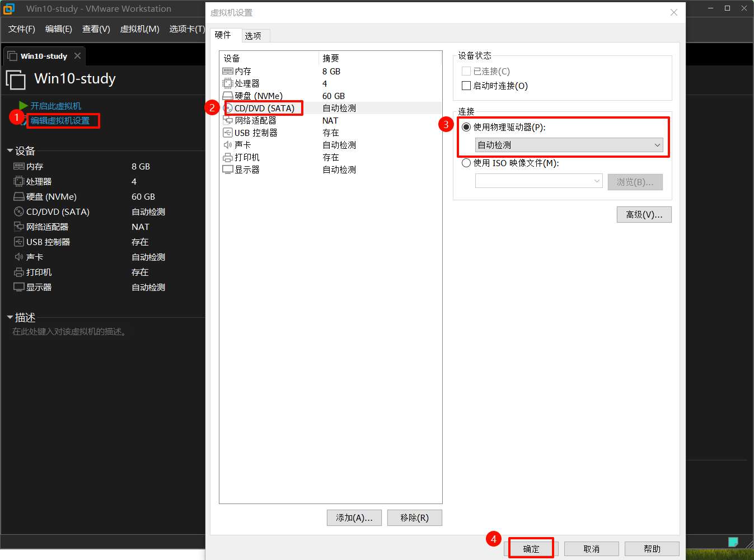754x560 pixels.
Task: Collapse the 描述 section expander
Action: pyautogui.click(x=10, y=318)
